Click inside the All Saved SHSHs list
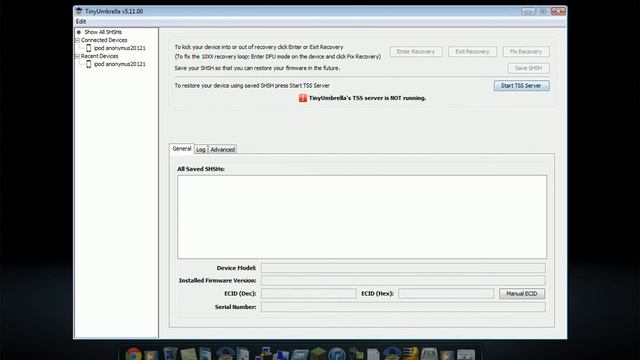The image size is (640, 360). [362, 217]
